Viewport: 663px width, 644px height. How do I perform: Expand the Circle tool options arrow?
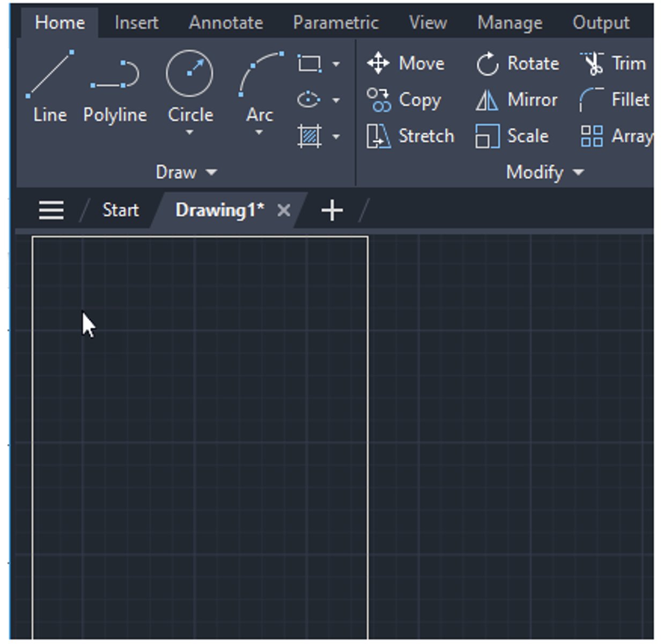(189, 132)
